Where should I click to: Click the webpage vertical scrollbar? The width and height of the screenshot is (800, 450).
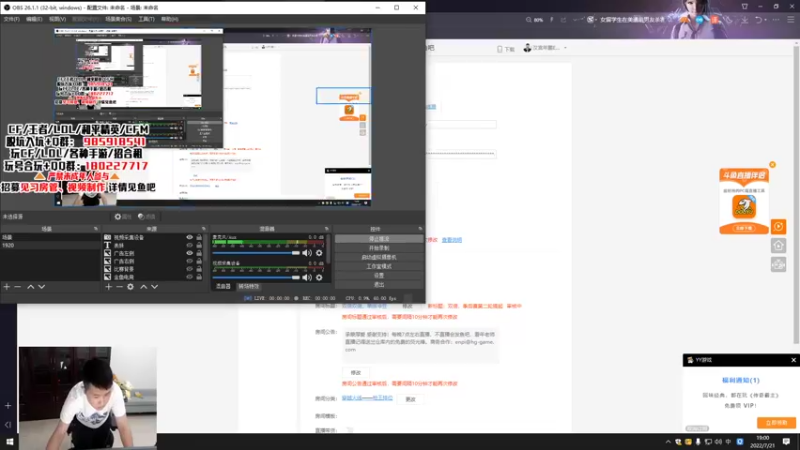click(x=796, y=194)
